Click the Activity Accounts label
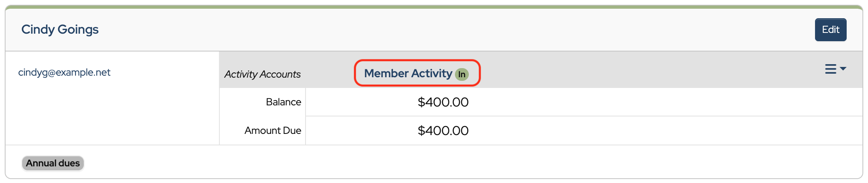Image resolution: width=868 pixels, height=183 pixels. (262, 74)
